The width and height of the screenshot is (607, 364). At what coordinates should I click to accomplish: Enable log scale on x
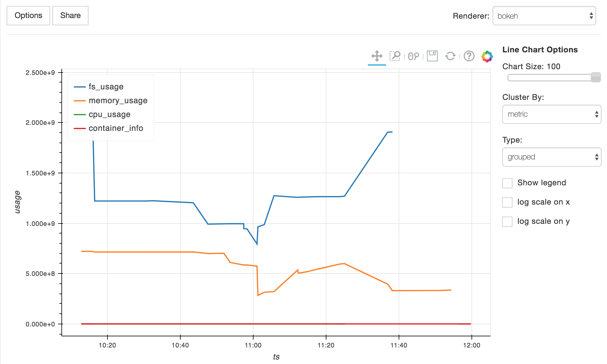tap(507, 202)
